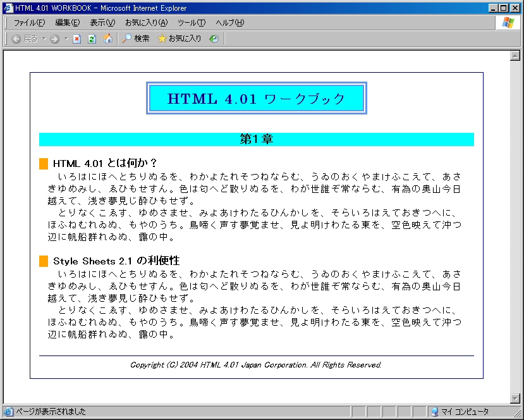This screenshot has height=420, width=524.
Task: Click the Internet Explorer title bar icon
Action: click(8, 8)
